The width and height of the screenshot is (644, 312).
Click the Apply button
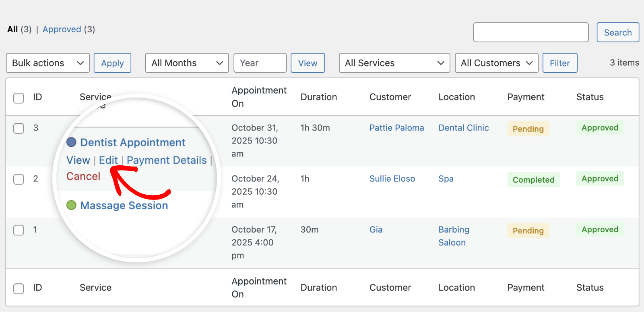[x=112, y=63]
